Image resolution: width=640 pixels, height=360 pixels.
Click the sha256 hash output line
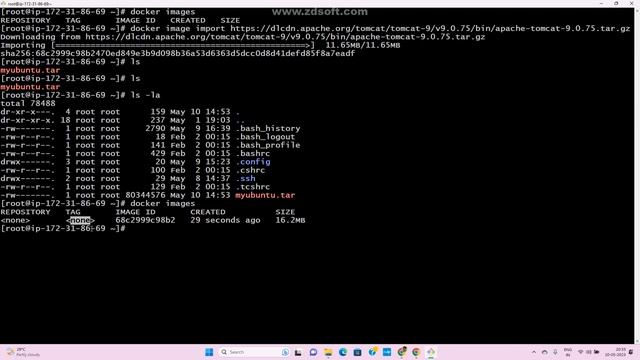[178, 53]
